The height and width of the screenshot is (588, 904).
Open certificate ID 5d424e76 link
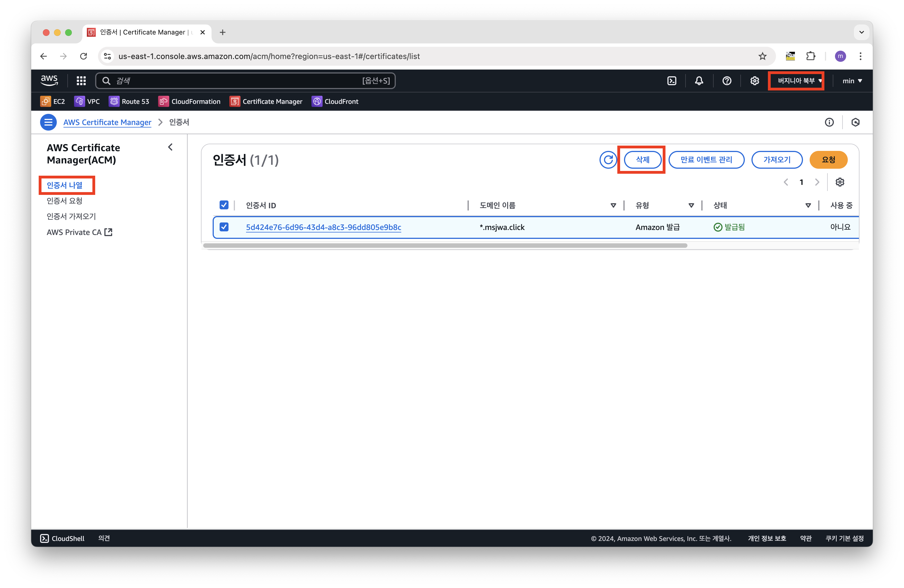(x=324, y=227)
